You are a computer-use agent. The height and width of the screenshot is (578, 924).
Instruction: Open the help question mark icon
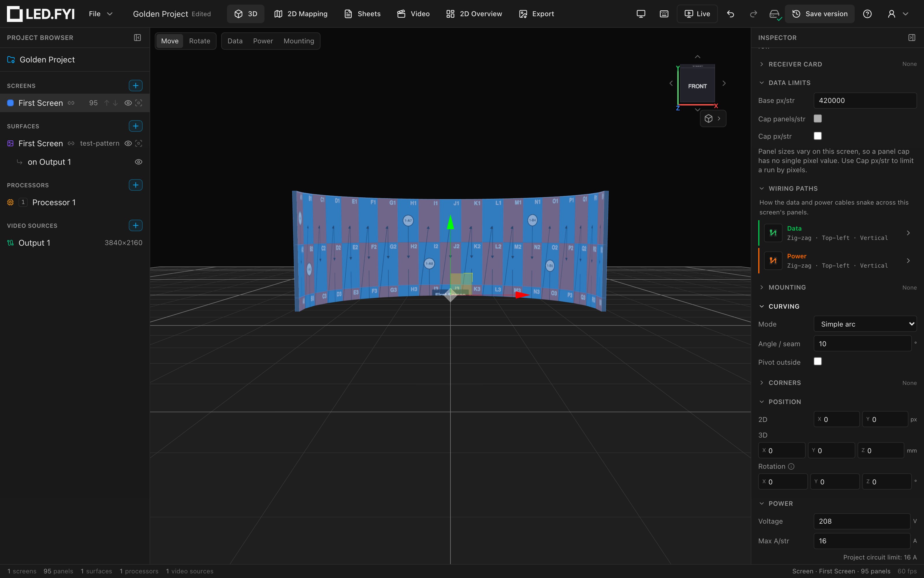click(x=867, y=14)
